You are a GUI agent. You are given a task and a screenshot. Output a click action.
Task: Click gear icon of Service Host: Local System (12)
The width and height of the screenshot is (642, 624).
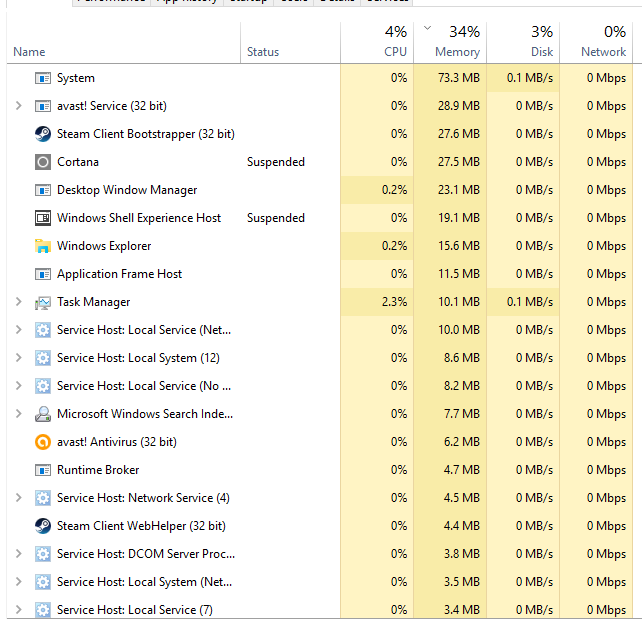[43, 358]
